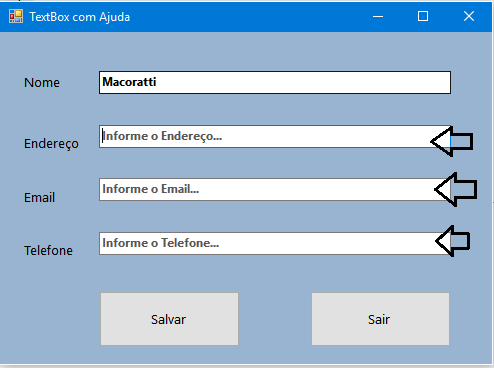The image size is (494, 368).
Task: Click the arrow pointing at Telefone field
Action: [453, 241]
